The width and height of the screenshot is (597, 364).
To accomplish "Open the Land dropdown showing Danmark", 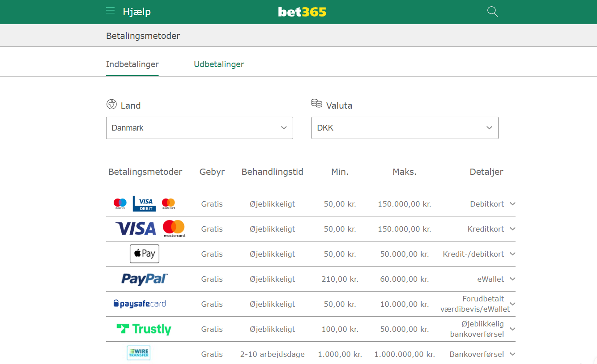I will [x=200, y=128].
